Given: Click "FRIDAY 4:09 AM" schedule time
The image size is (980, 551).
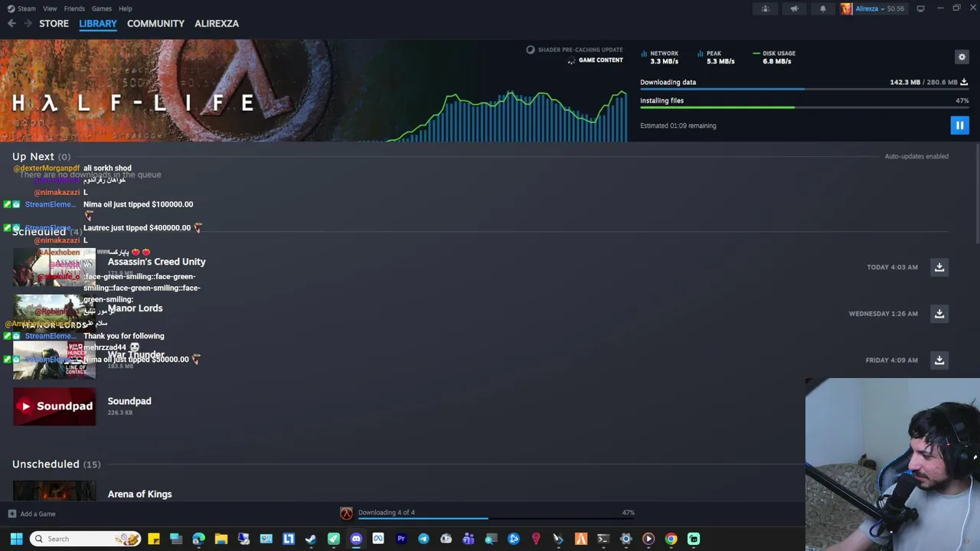Looking at the screenshot, I should 891,360.
